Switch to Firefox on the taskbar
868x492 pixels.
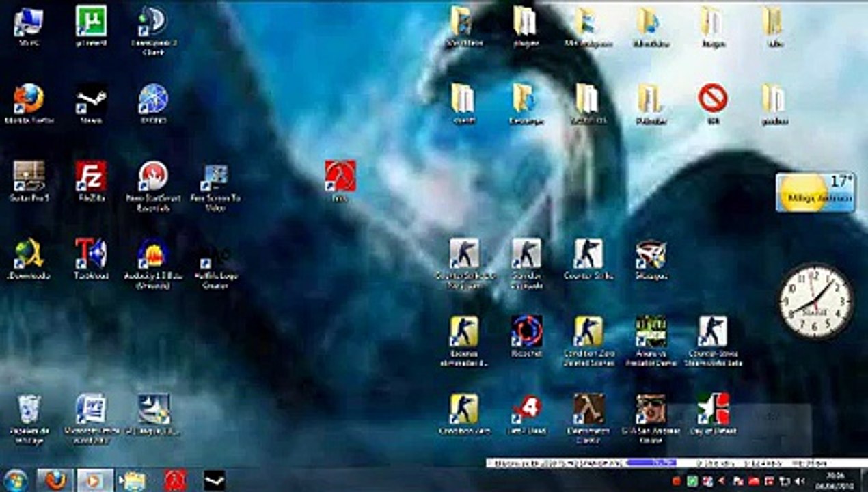(55, 480)
